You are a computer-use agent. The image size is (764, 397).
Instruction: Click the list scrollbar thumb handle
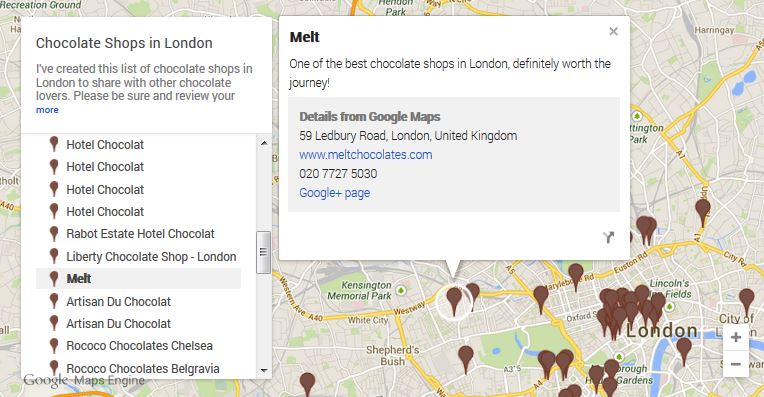pos(264,252)
